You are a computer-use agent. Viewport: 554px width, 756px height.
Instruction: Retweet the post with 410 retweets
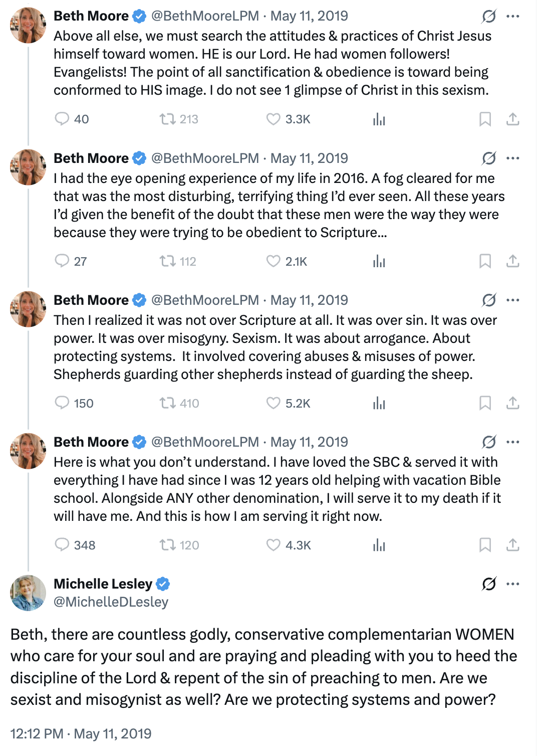tap(167, 403)
